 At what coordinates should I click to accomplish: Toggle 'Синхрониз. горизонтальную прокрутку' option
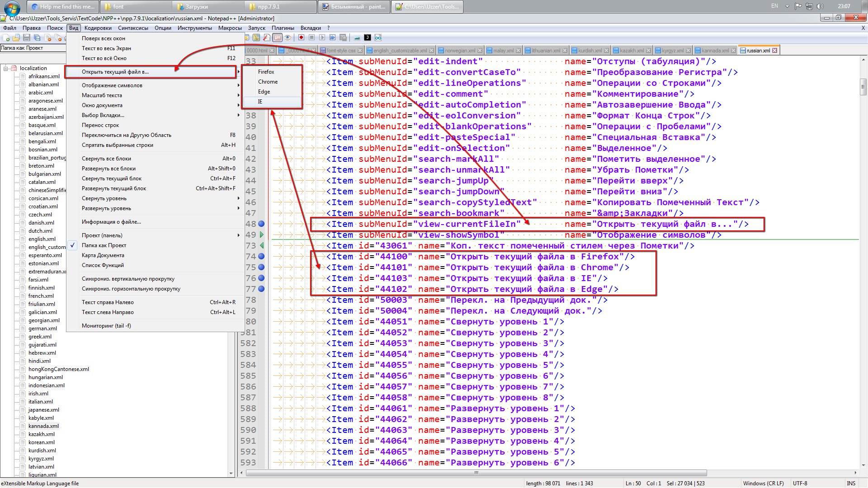coord(155,289)
